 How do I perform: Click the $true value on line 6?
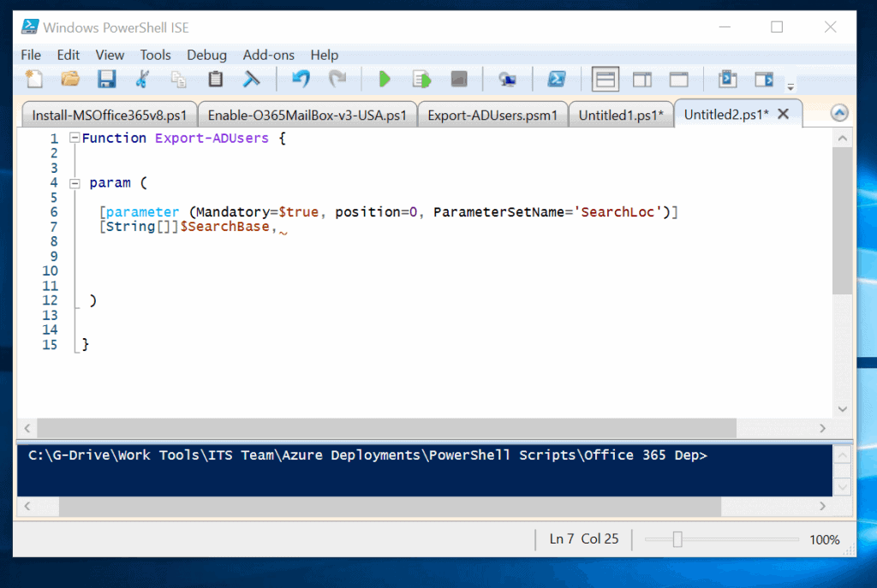click(298, 212)
